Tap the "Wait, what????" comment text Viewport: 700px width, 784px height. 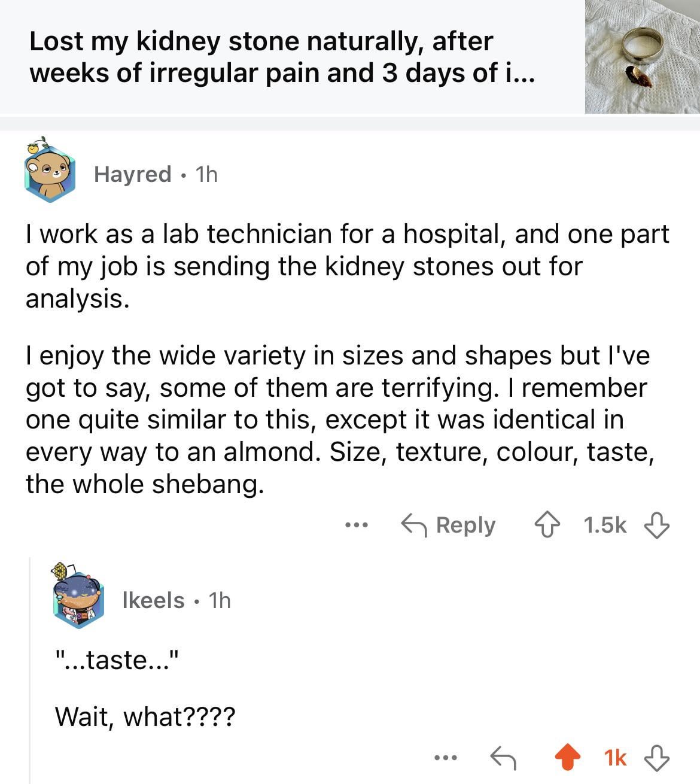click(x=145, y=716)
